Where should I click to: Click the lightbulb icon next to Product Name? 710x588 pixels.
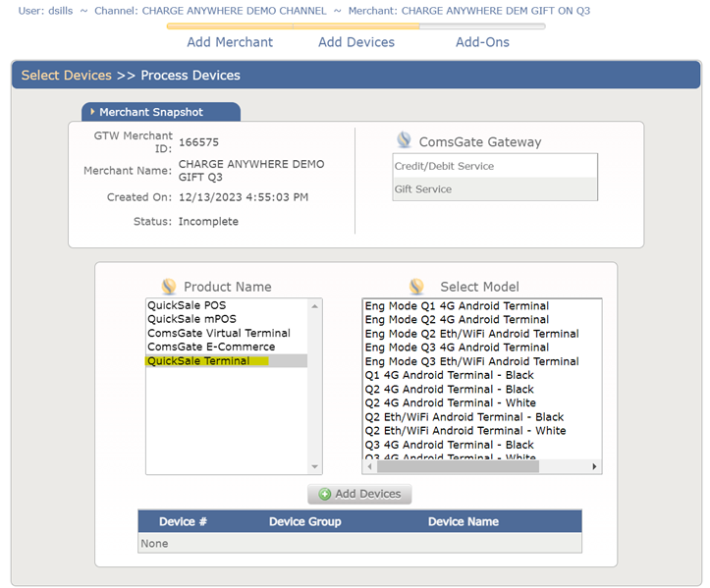pyautogui.click(x=168, y=287)
